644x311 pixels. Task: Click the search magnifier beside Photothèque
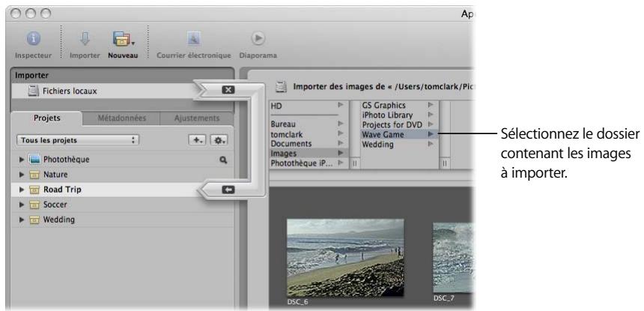(x=223, y=160)
